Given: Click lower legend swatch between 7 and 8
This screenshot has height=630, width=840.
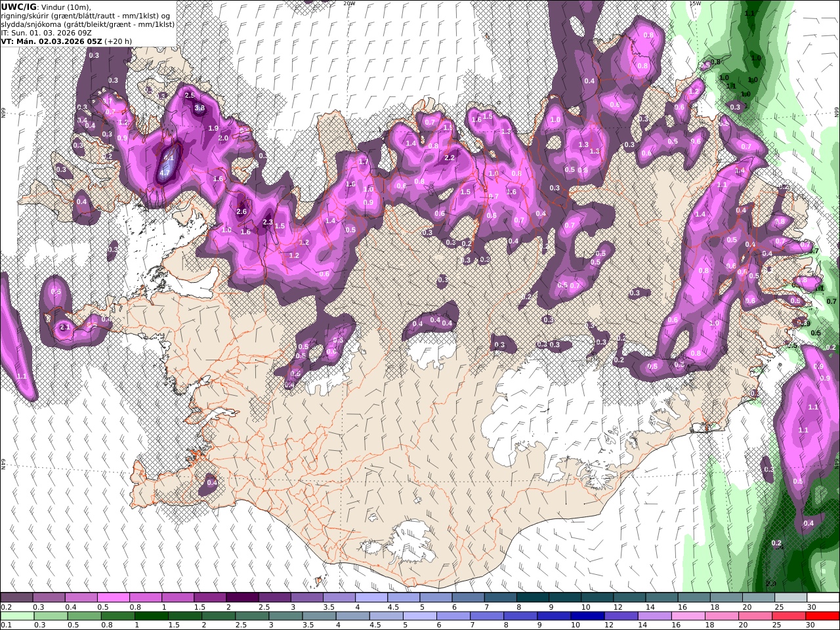Looking at the screenshot, I should point(486,616).
